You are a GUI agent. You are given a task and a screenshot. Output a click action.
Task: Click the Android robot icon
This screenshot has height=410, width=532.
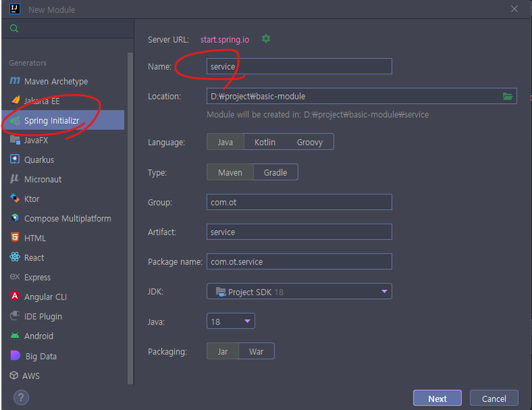point(15,336)
